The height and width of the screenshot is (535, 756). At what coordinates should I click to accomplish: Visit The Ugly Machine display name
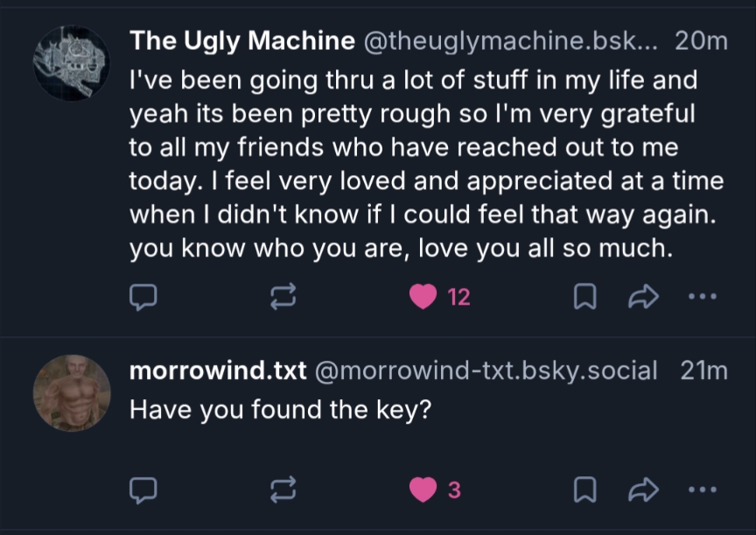pyautogui.click(x=242, y=40)
